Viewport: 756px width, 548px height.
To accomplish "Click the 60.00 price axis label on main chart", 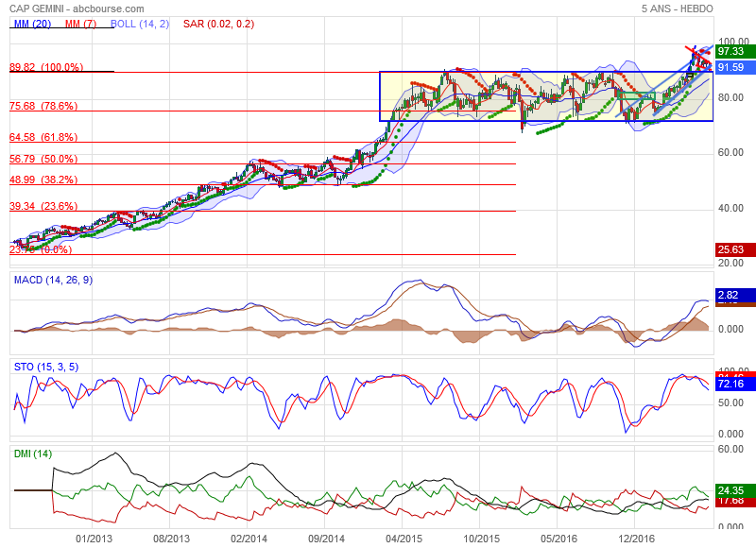I will click(x=730, y=152).
